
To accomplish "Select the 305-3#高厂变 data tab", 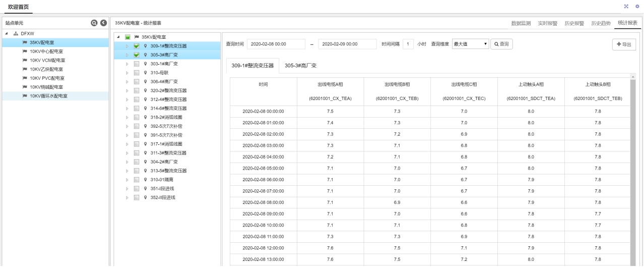I will point(300,66).
